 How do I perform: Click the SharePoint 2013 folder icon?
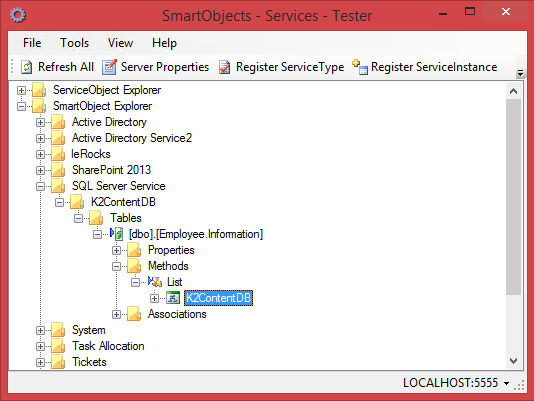(58, 170)
